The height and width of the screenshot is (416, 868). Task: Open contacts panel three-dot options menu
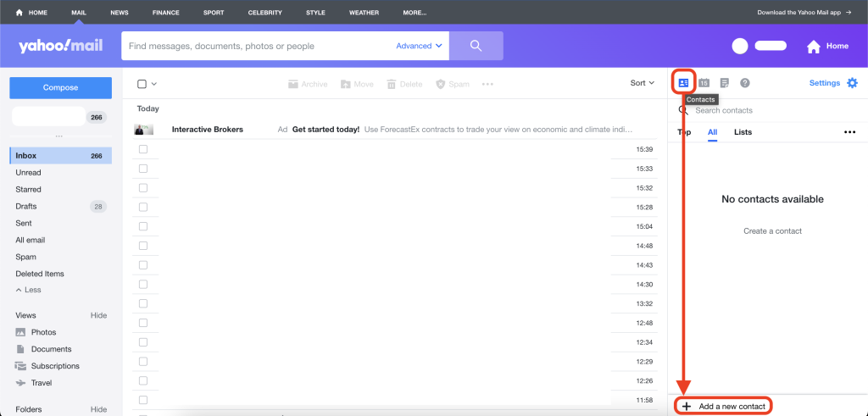[849, 132]
